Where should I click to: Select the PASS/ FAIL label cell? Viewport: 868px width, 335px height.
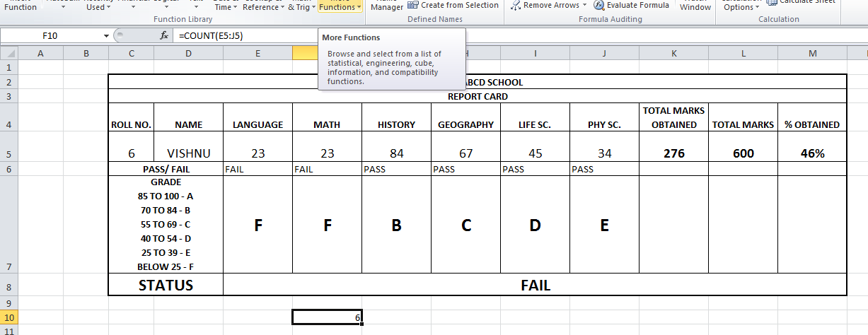(166, 169)
